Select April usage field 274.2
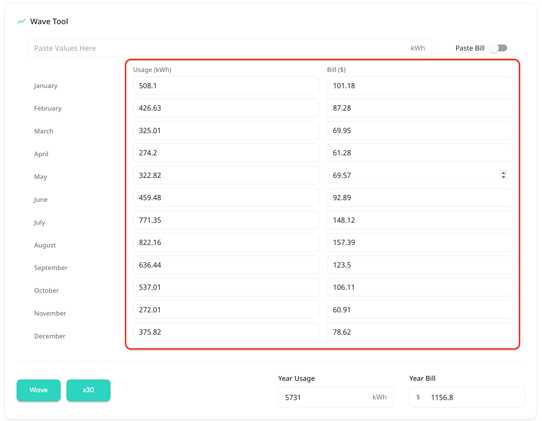The height and width of the screenshot is (421, 542). (x=226, y=153)
